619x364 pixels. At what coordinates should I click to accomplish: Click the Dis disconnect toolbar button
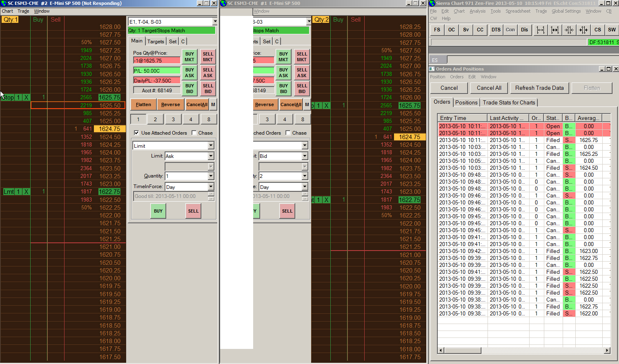pos(525,30)
